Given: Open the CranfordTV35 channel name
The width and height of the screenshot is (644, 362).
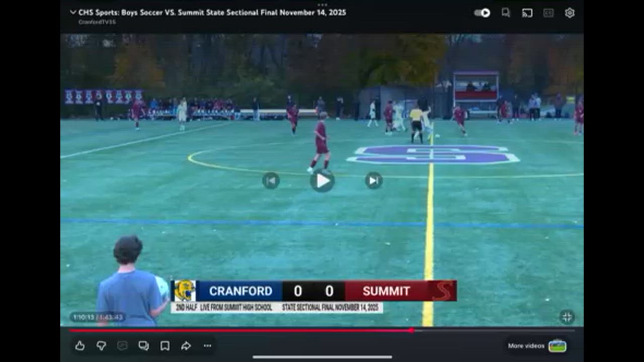Looking at the screenshot, I should 97,22.
